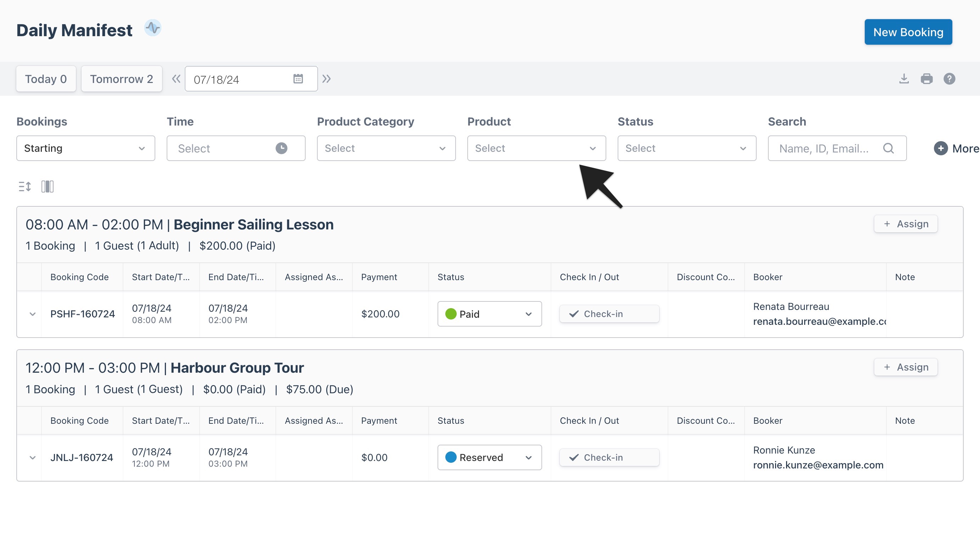980x539 pixels.
Task: Open the New Booking form
Action: pyautogui.click(x=908, y=32)
